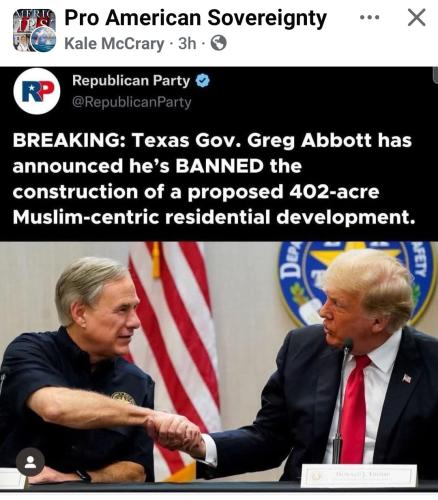Open the three-dots post options menu
Image resolution: width=438 pixels, height=500 pixels.
click(x=370, y=17)
